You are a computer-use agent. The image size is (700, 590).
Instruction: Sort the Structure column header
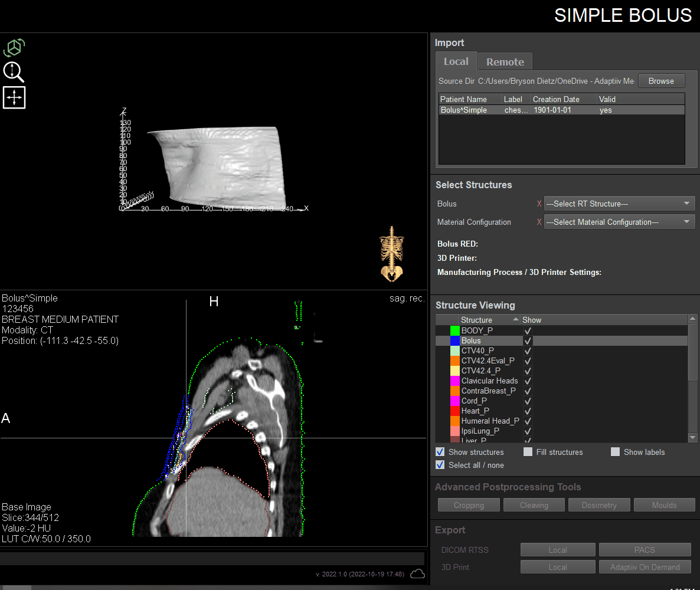click(x=490, y=320)
